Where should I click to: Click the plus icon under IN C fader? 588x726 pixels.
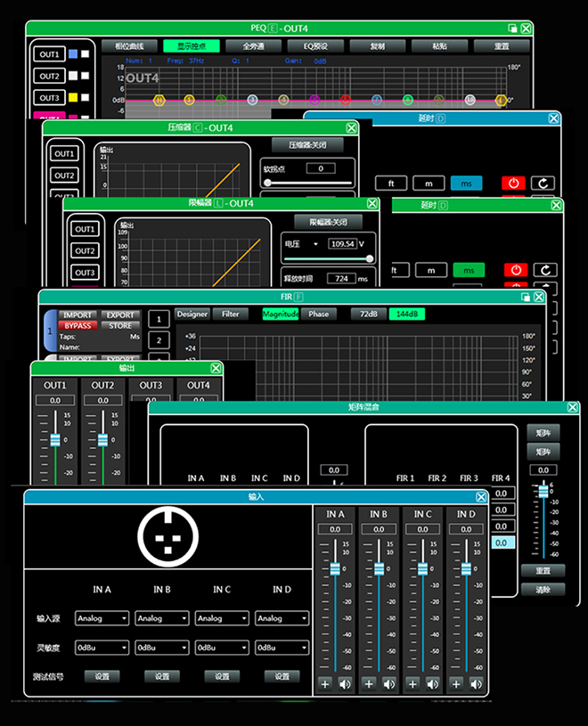pyautogui.click(x=412, y=684)
